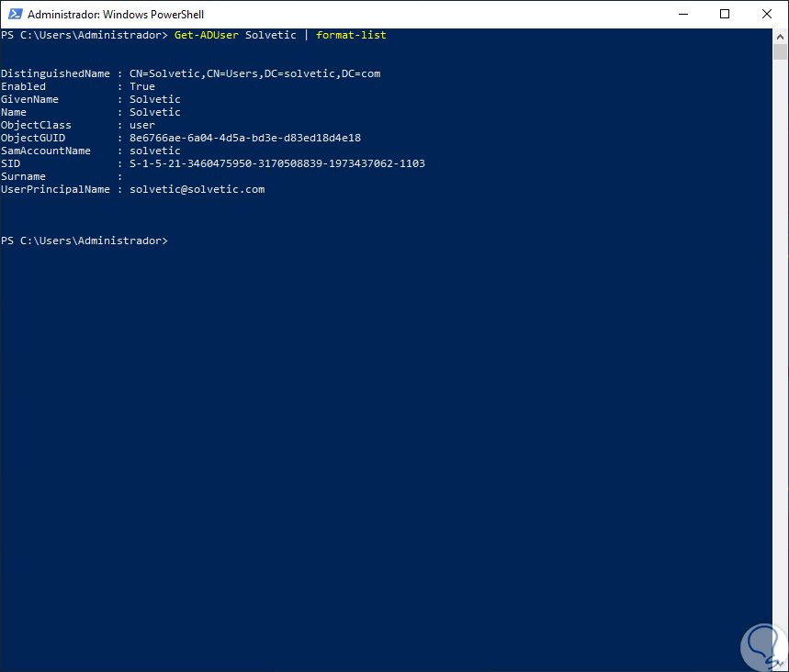Click the scrollbar down arrow
The image size is (789, 672).
click(x=781, y=664)
